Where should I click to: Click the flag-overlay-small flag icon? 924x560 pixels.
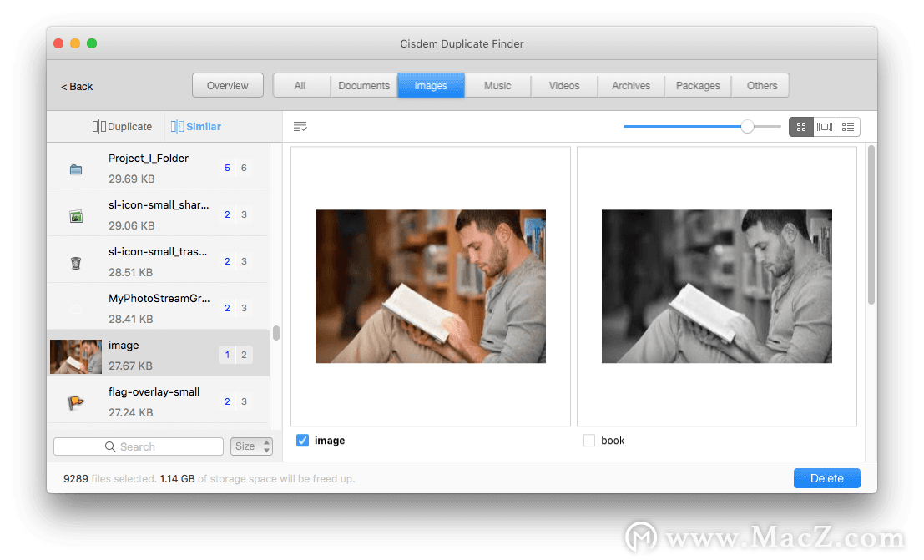point(76,402)
